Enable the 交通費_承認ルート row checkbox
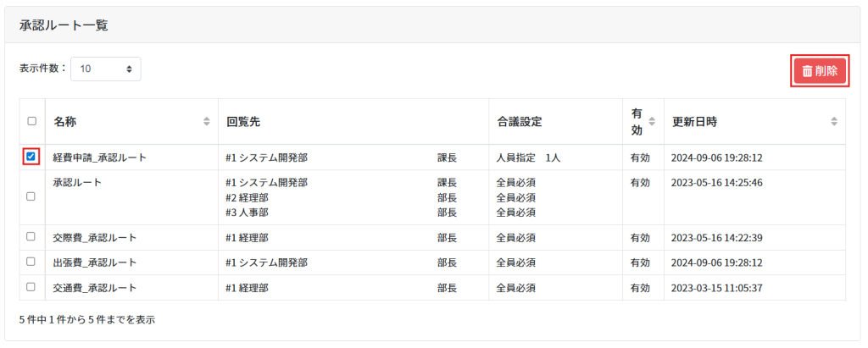Screen dimensions: 868x348 coord(31,287)
